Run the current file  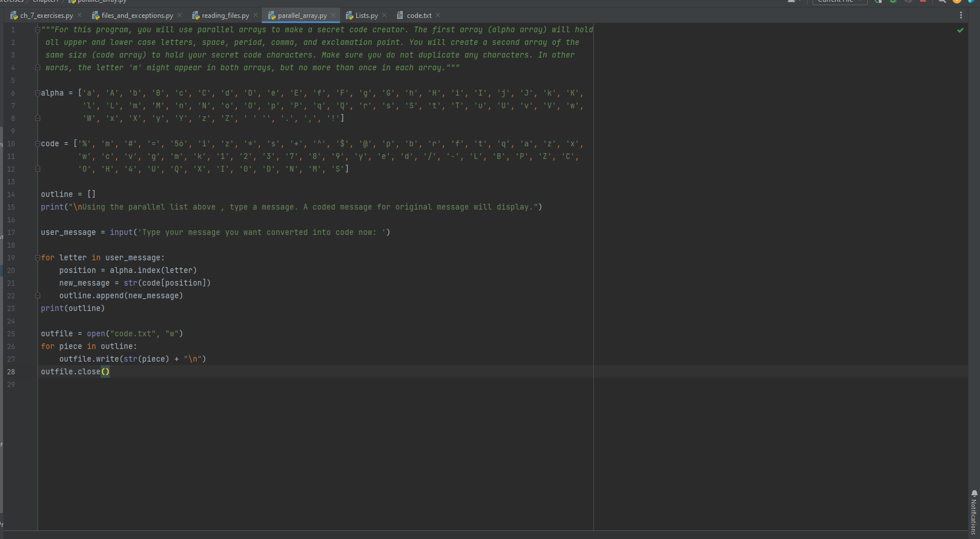pos(878,2)
